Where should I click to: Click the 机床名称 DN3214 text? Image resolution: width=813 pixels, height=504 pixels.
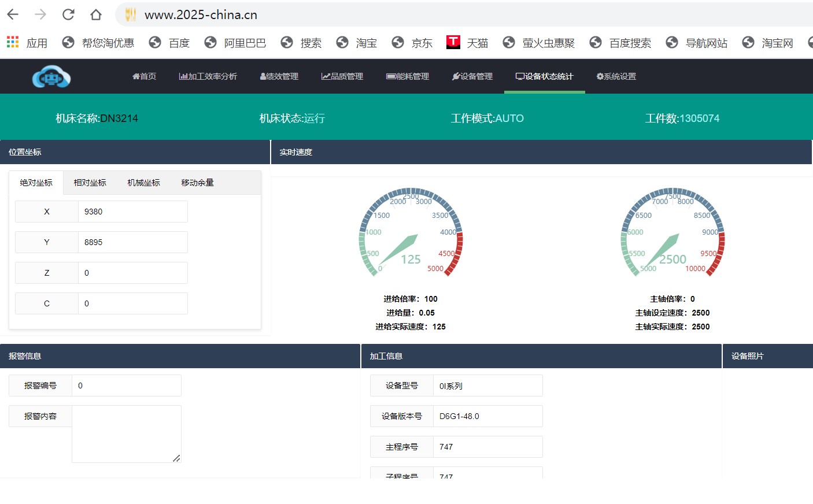point(97,118)
